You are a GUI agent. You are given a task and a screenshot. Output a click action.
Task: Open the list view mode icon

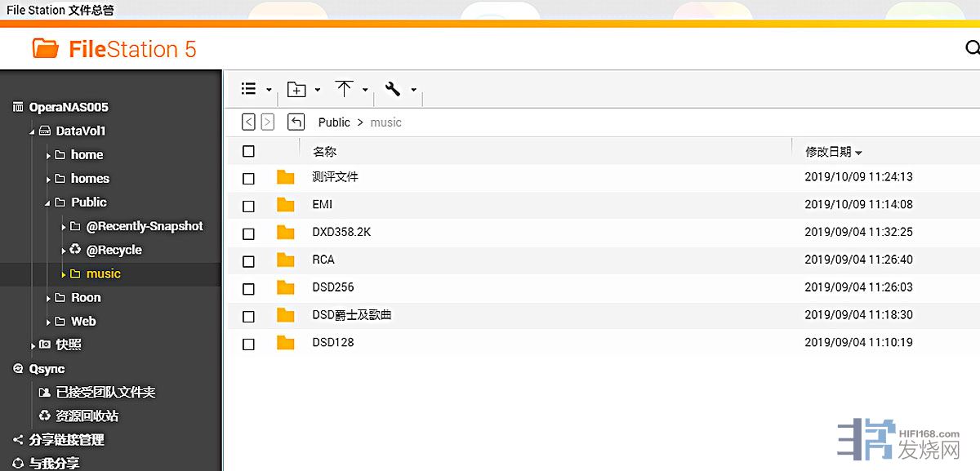(249, 89)
